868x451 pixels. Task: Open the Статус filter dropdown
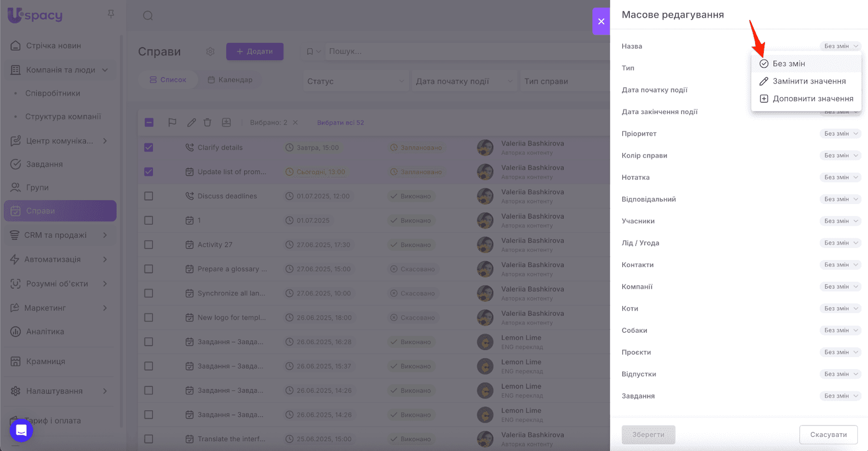(355, 81)
